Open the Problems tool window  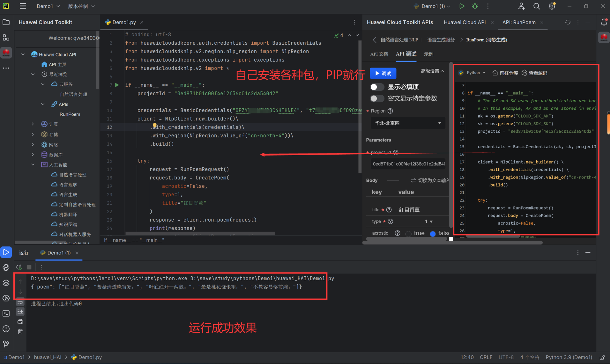point(6,329)
